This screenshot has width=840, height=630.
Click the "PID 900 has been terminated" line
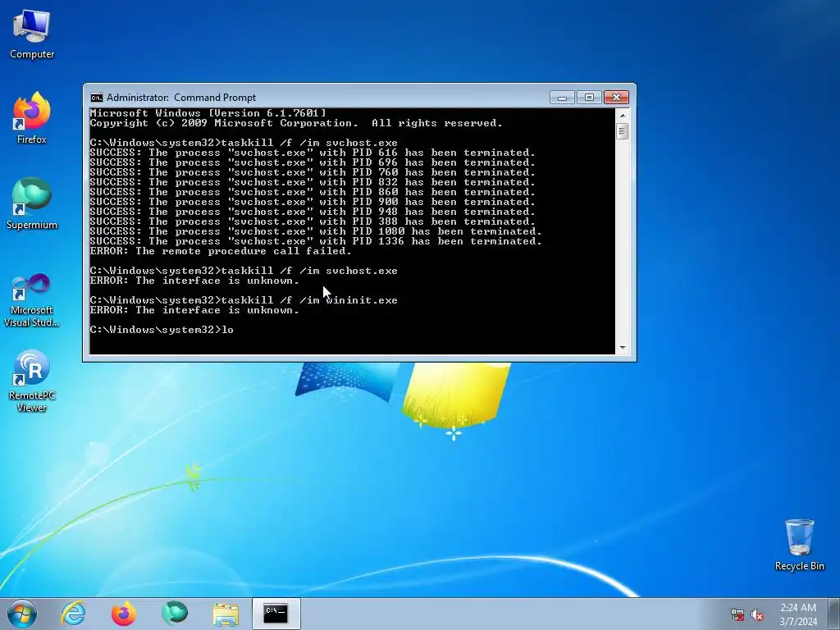[313, 202]
